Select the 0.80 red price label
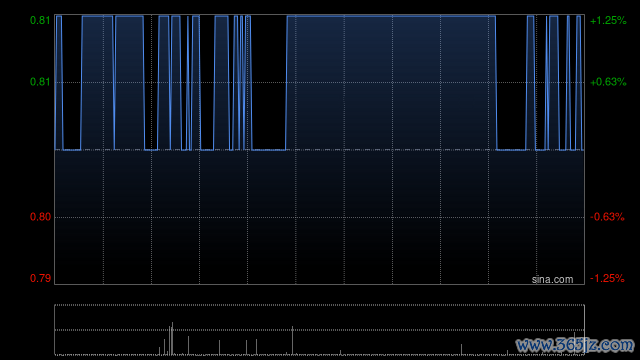Image resolution: width=640 pixels, height=360 pixels. point(40,217)
